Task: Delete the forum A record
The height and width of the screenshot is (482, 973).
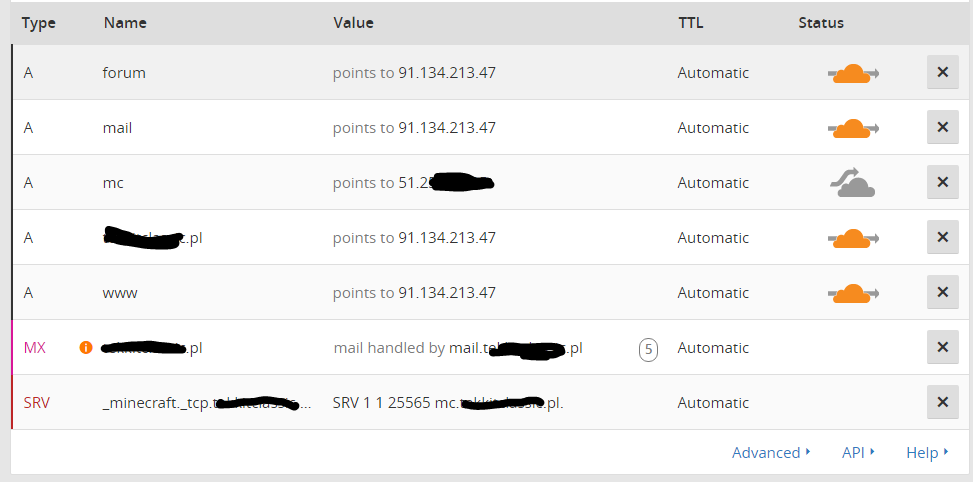Action: click(943, 73)
